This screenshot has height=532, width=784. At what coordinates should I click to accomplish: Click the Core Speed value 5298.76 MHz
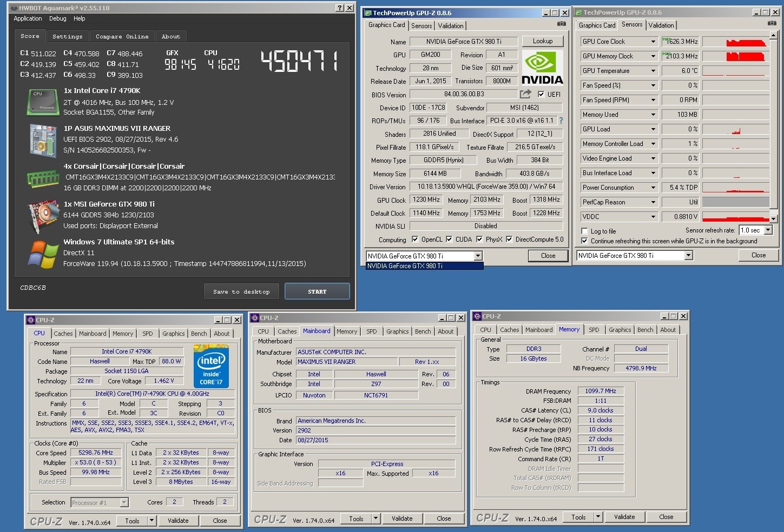[96, 453]
